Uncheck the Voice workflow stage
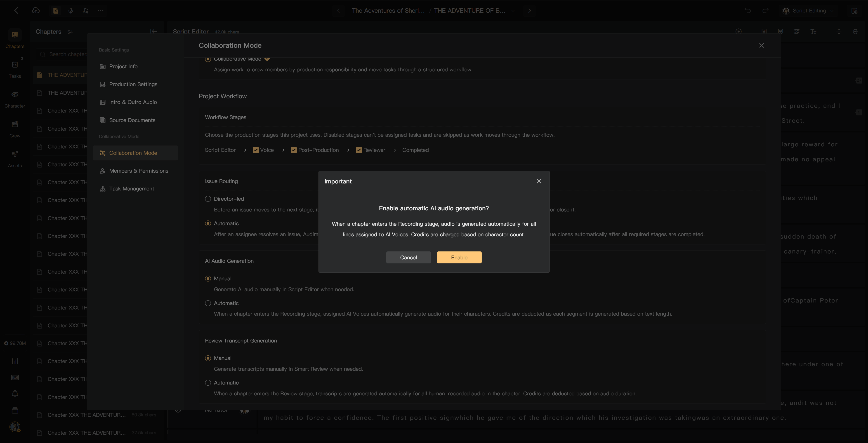Viewport: 868px width, 443px height. pos(256,150)
